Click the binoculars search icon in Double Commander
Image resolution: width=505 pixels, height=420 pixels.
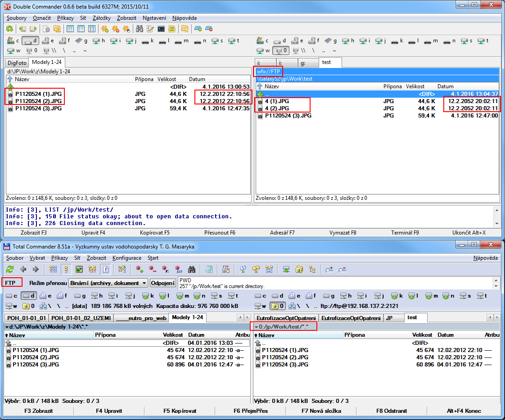click(140, 29)
